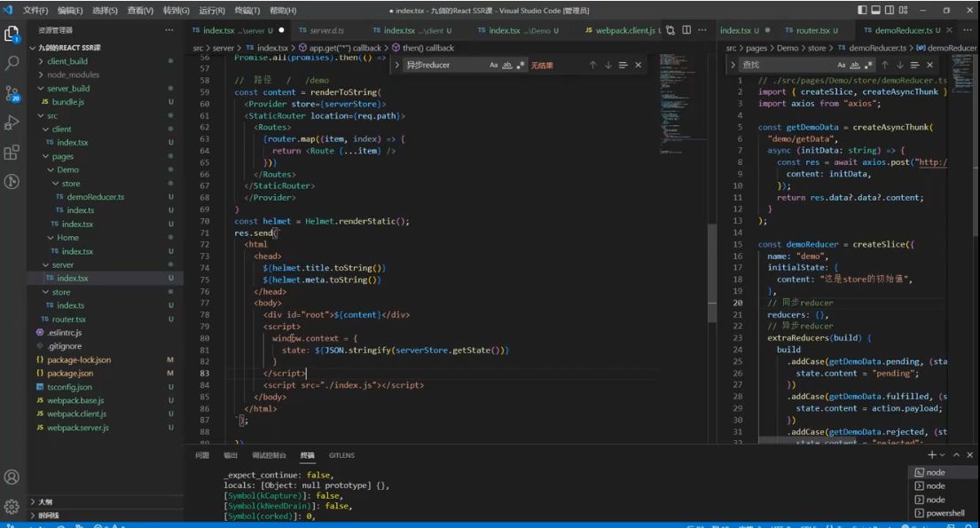The image size is (980, 528).
Task: Open the Accounts icon in activity bar
Action: pos(12,477)
